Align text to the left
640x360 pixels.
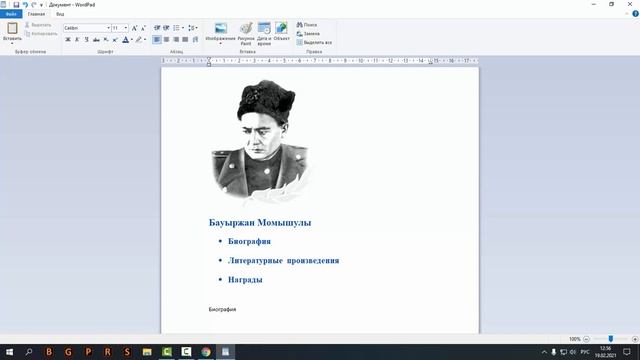[x=157, y=40]
